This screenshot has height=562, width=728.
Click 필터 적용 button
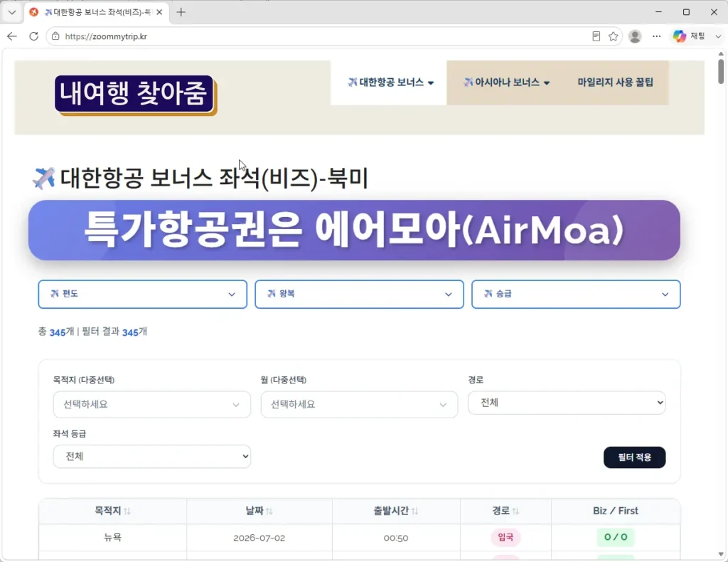click(634, 457)
